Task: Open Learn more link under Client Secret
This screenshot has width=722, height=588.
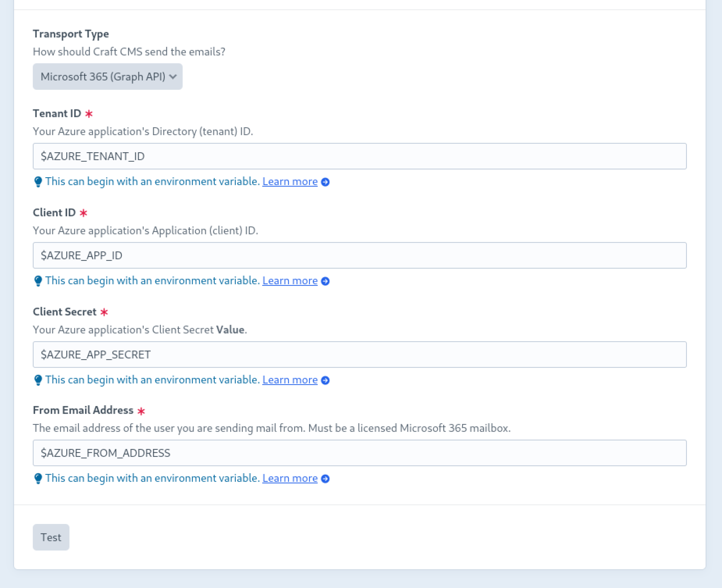Action: click(x=290, y=380)
